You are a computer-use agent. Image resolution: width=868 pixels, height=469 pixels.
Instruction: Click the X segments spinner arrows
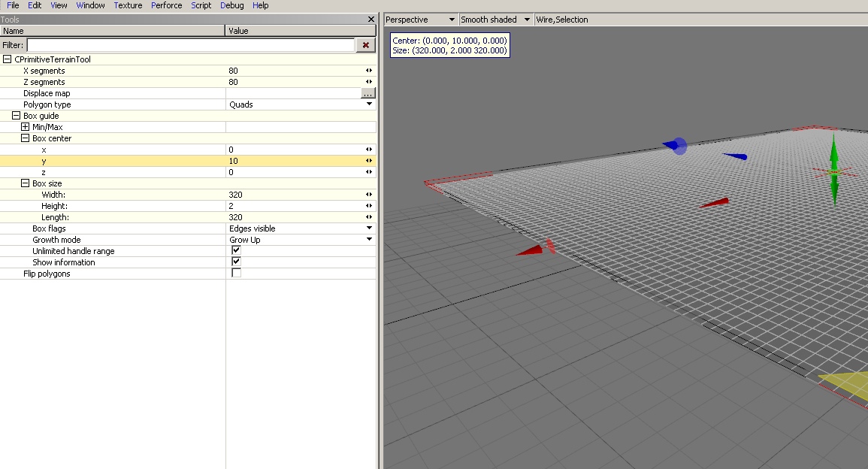(369, 71)
